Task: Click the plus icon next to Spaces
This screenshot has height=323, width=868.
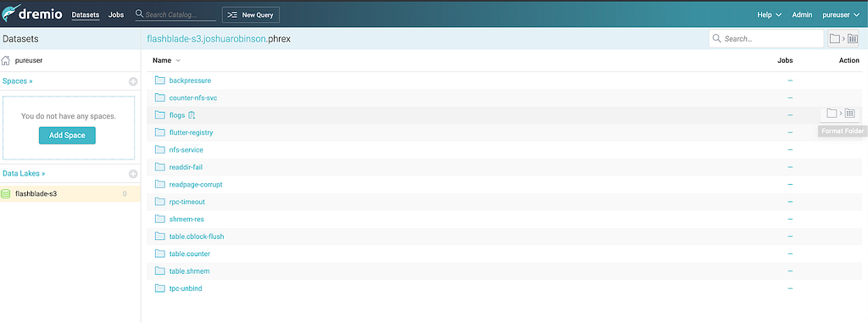Action: click(133, 81)
